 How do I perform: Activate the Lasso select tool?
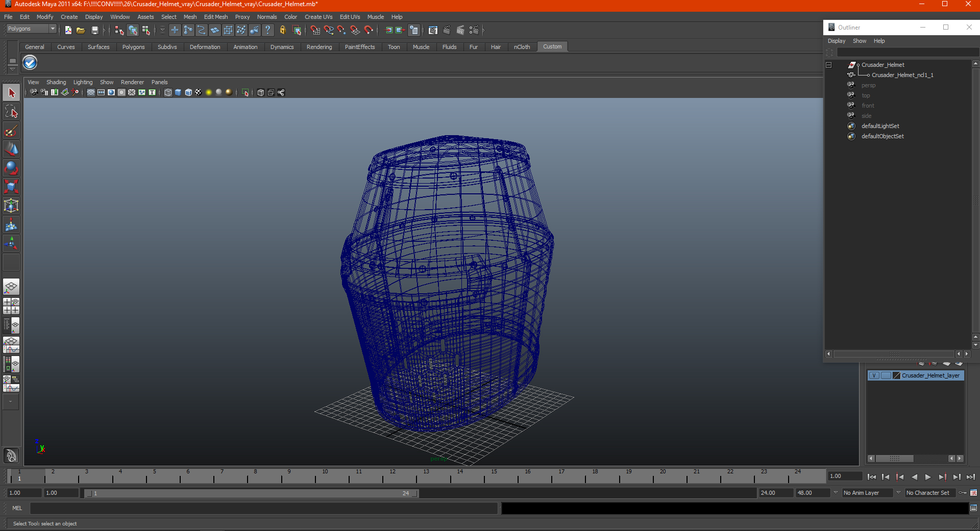[x=11, y=112]
